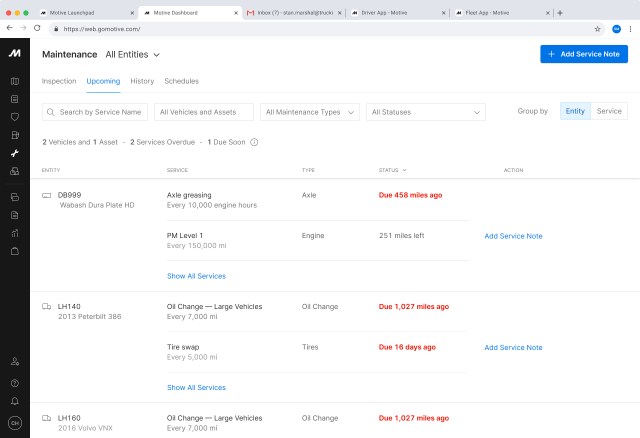Viewport: 640px width, 438px height.
Task: Switch Group by to Service
Action: [x=609, y=111]
